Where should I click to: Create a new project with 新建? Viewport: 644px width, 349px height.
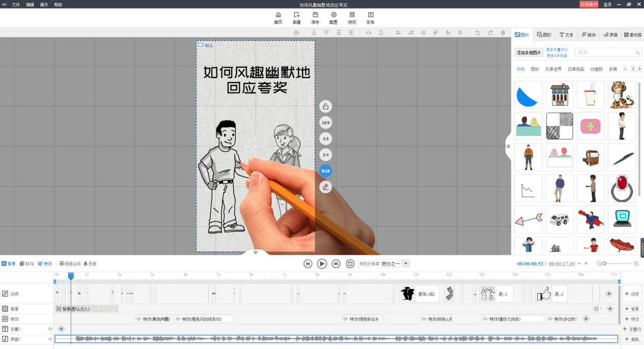[297, 18]
